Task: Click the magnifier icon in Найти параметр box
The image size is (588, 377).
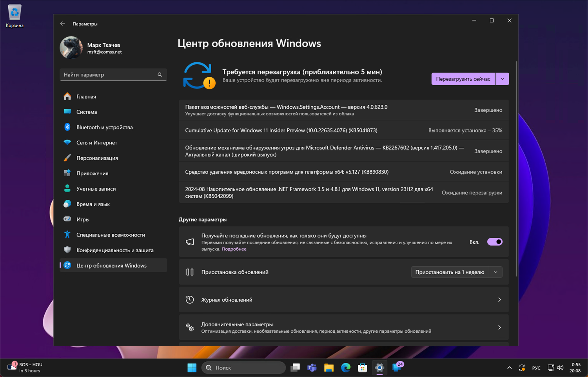Action: 160,75
